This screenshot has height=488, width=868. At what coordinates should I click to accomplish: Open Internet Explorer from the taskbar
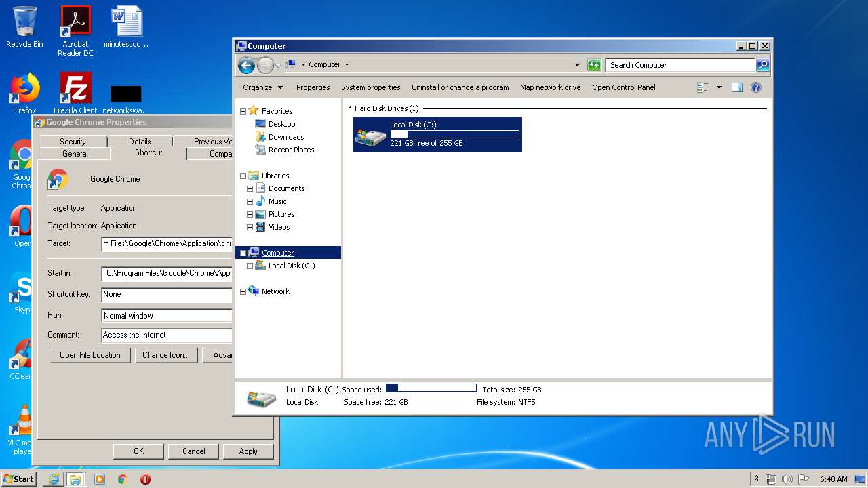(54, 479)
